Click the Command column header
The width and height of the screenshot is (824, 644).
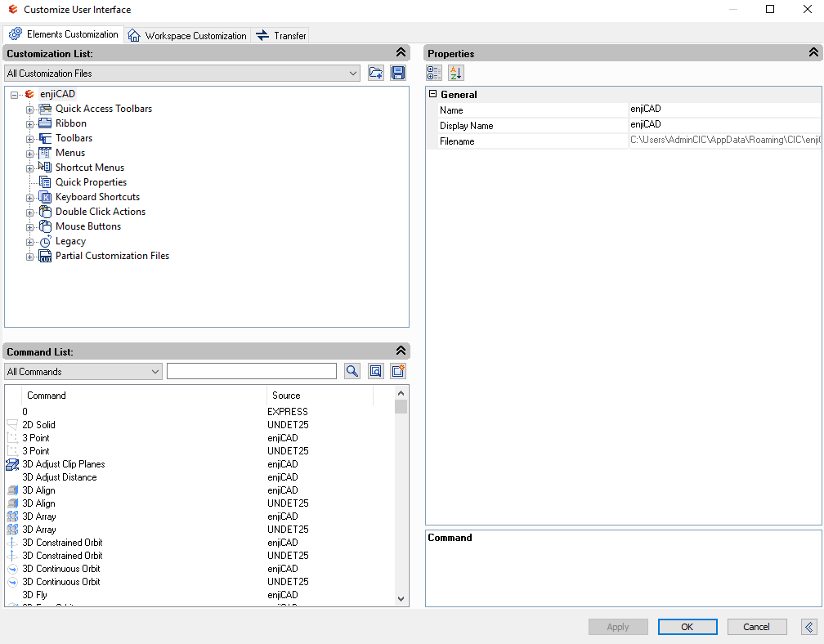(144, 396)
